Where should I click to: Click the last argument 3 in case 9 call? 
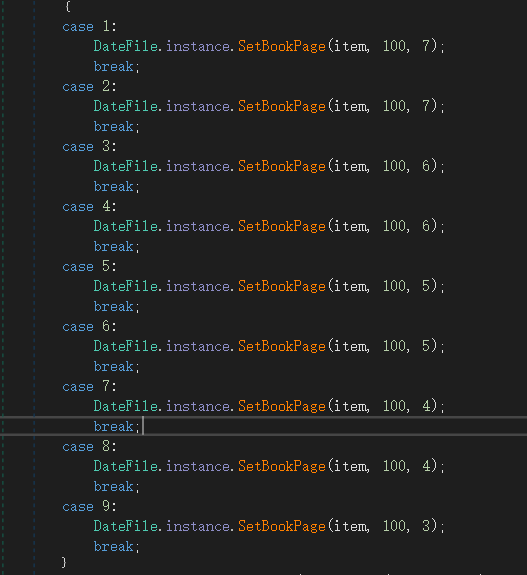(425, 526)
